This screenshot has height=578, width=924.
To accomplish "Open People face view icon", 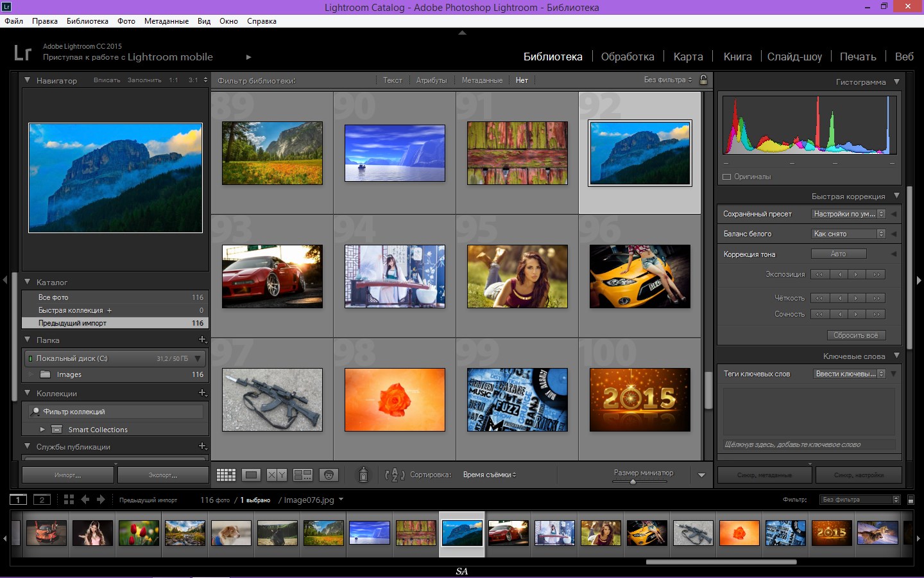I will [x=329, y=475].
